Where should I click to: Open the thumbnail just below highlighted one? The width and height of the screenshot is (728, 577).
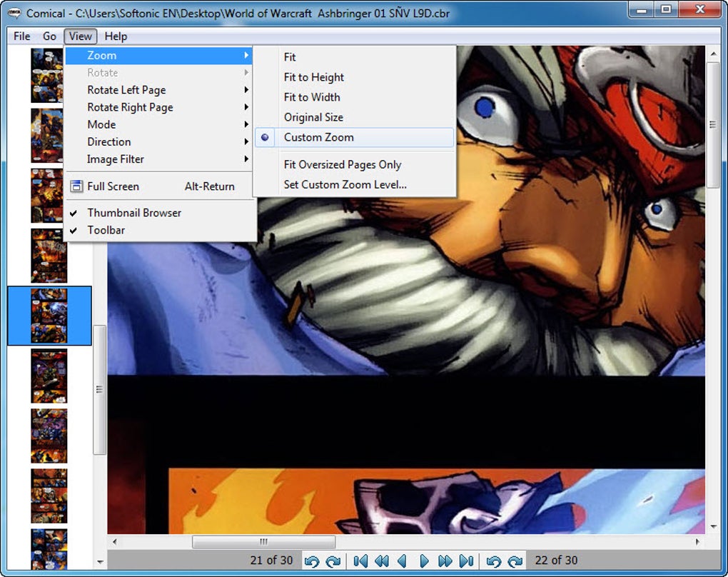coord(49,376)
